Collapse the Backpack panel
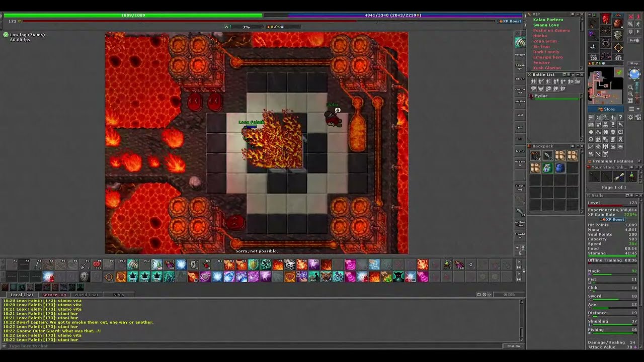 pos(577,146)
